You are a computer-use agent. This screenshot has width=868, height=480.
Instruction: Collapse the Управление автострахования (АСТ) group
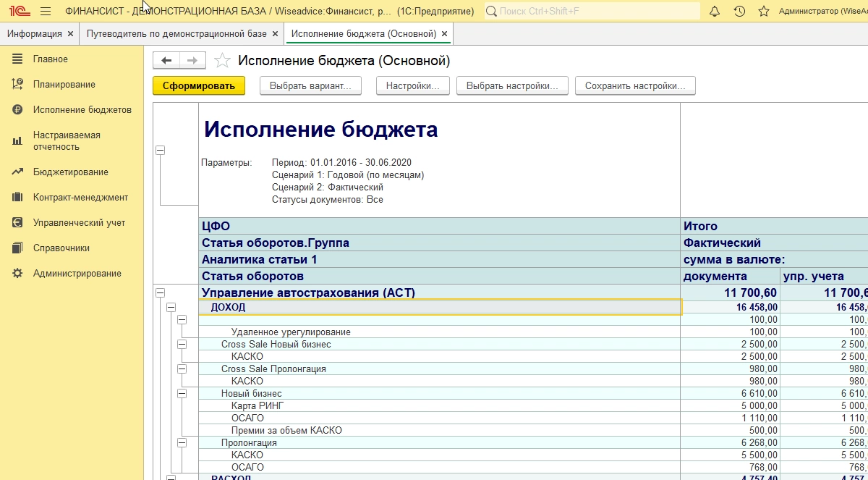160,293
